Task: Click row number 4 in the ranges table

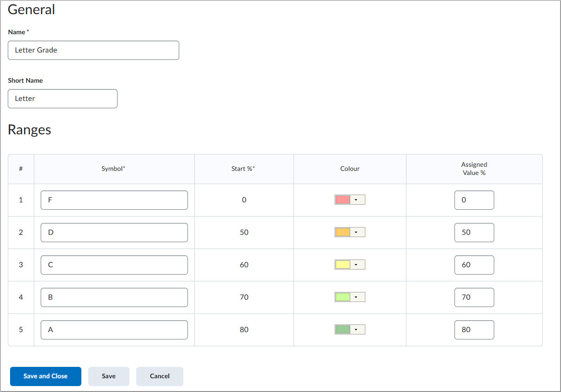Action: (x=21, y=297)
